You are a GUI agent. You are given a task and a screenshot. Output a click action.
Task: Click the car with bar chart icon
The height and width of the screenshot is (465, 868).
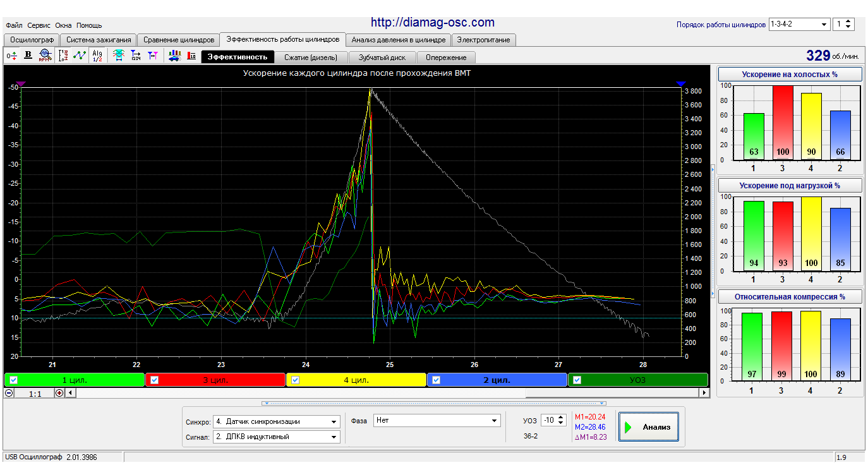point(174,56)
